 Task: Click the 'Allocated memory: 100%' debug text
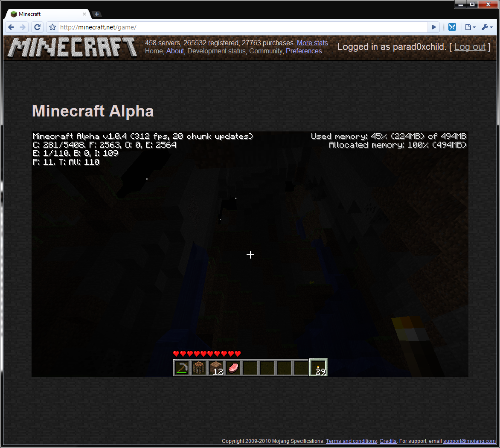pyautogui.click(x=397, y=145)
